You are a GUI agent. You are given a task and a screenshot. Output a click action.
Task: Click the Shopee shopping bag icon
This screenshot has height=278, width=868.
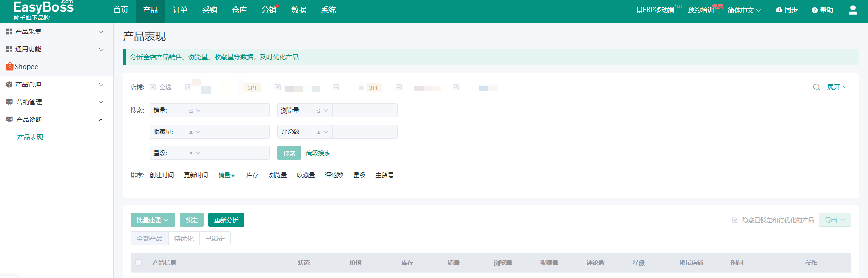click(x=9, y=67)
